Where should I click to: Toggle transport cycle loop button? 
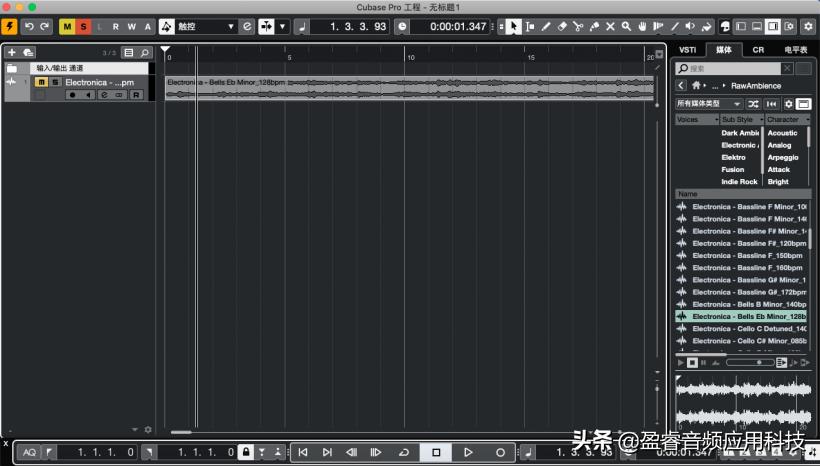(404, 452)
